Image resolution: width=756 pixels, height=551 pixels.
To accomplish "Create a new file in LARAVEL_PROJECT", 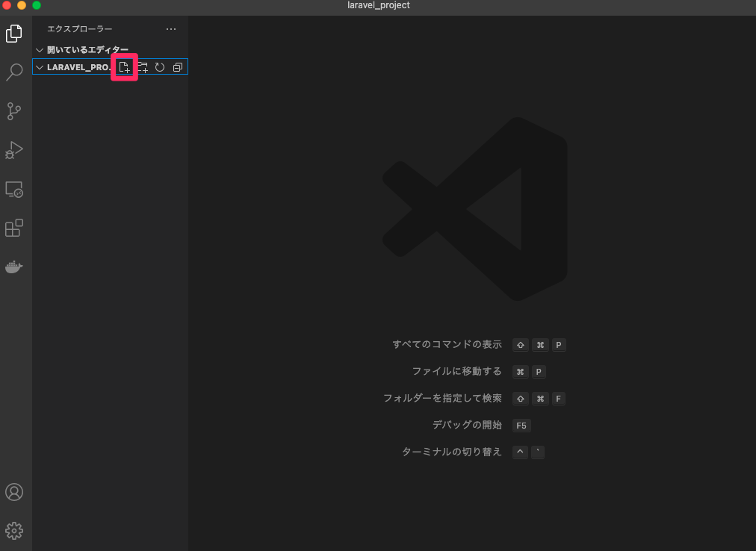I will (125, 67).
